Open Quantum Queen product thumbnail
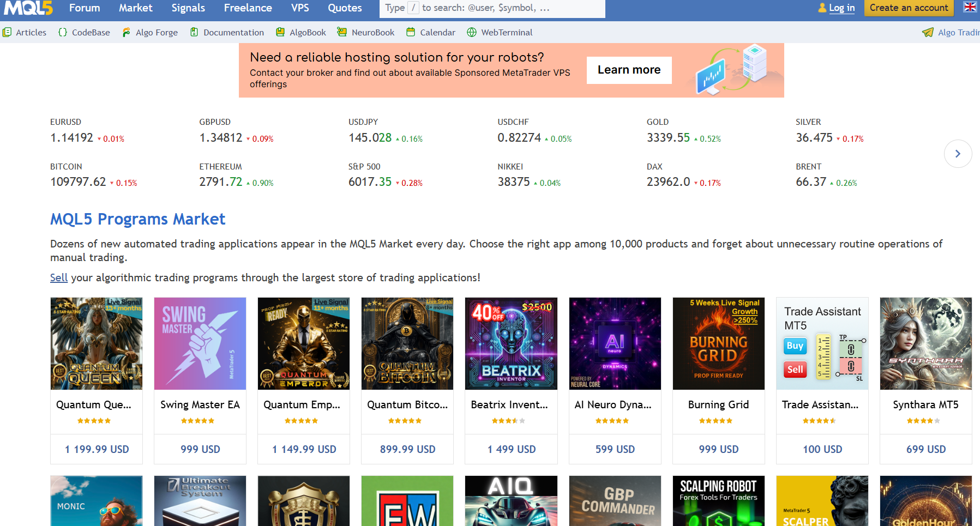 97,343
